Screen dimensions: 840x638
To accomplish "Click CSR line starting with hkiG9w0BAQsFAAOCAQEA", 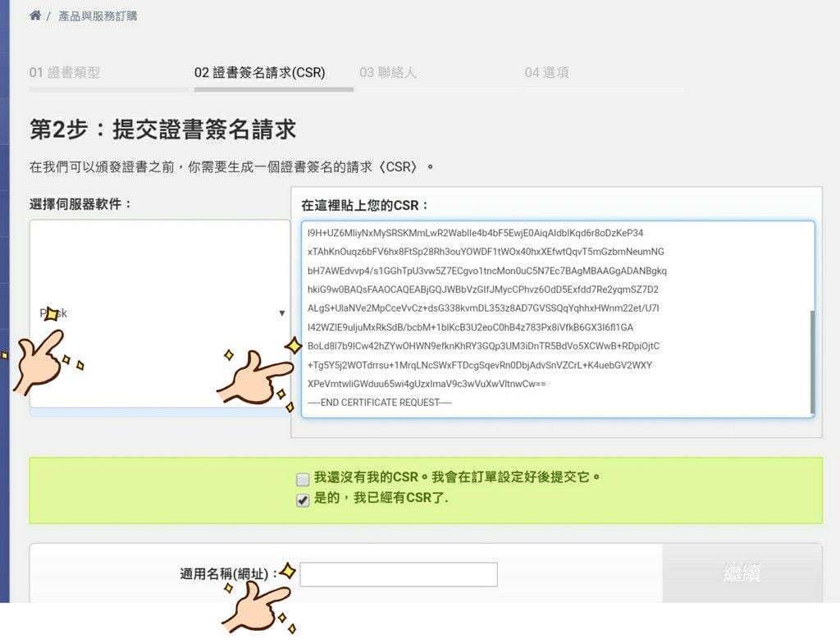I will [482, 289].
